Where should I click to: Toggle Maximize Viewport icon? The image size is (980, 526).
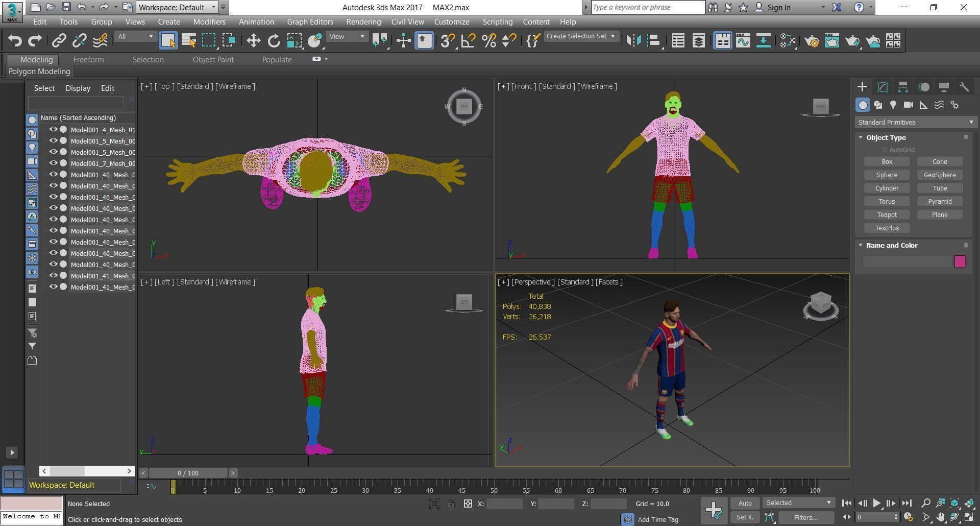(x=969, y=517)
